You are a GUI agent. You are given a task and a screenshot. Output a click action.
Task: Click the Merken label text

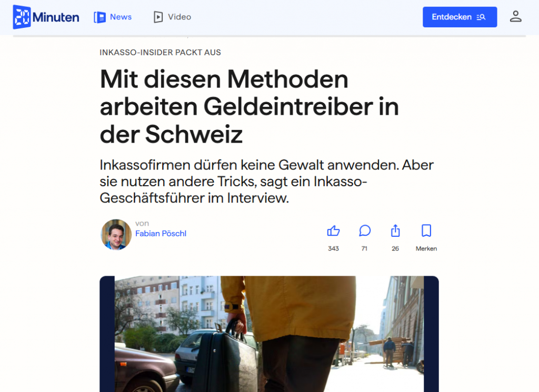(426, 248)
